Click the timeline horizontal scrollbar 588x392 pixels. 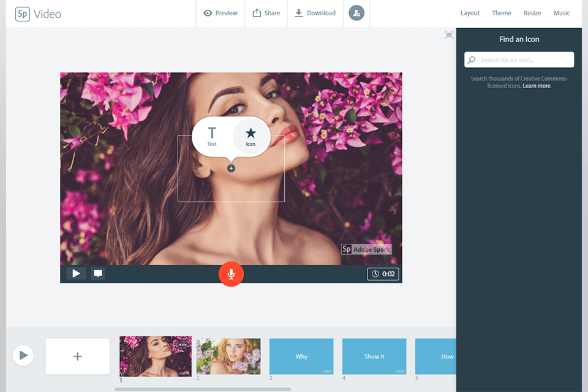203,389
